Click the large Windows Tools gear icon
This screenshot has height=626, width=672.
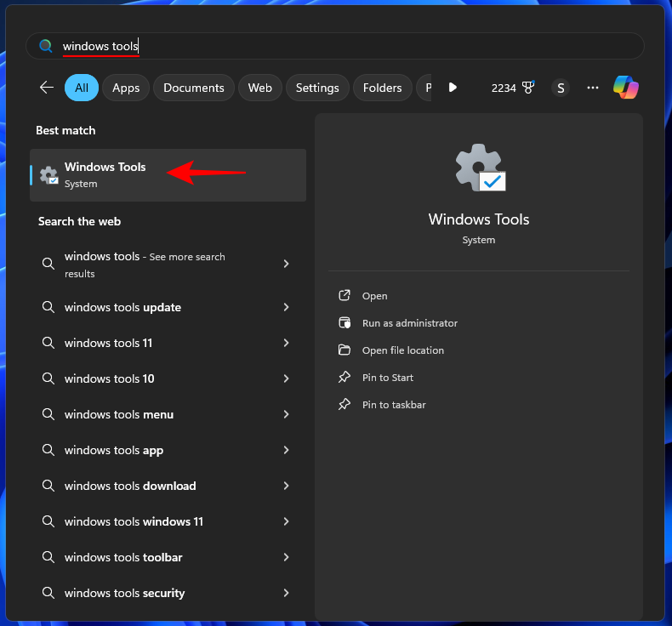pos(479,168)
